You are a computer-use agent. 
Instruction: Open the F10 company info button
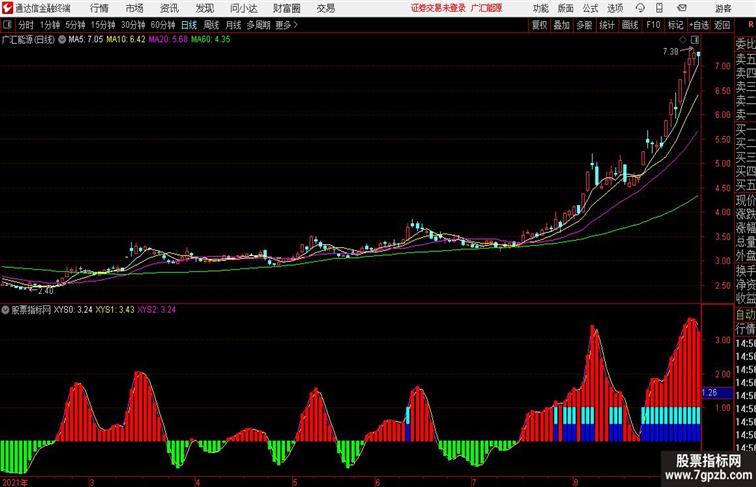(x=653, y=25)
